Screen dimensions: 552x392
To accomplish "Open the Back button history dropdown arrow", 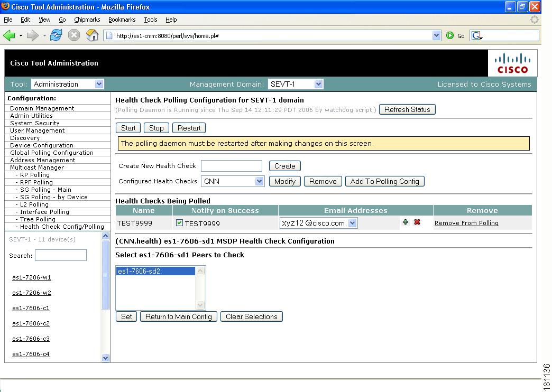I will [x=21, y=35].
